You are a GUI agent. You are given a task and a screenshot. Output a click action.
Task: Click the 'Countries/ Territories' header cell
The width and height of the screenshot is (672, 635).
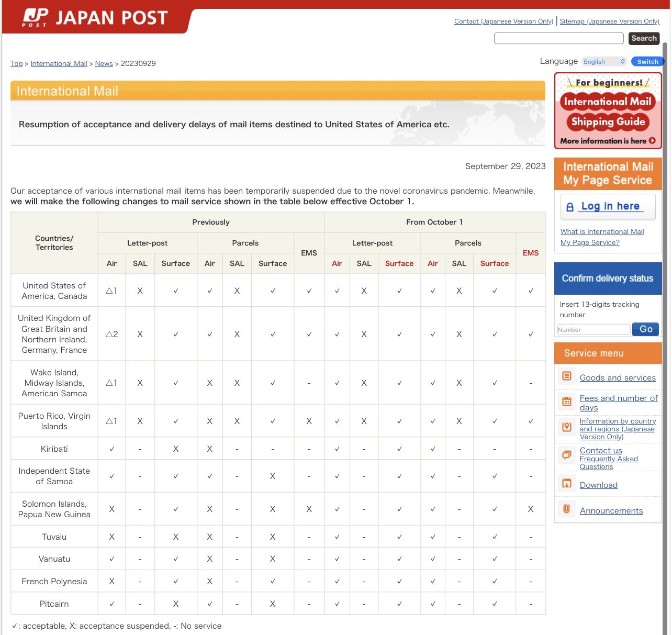(x=54, y=242)
